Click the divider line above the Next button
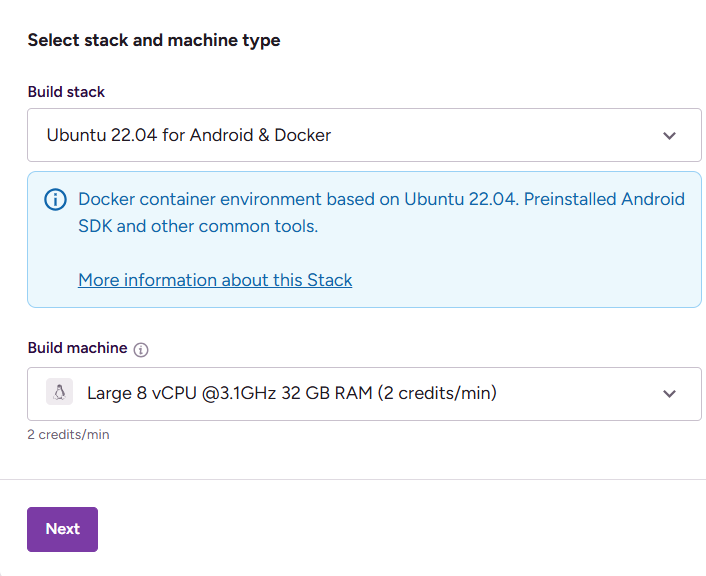This screenshot has width=706, height=576. click(x=353, y=479)
